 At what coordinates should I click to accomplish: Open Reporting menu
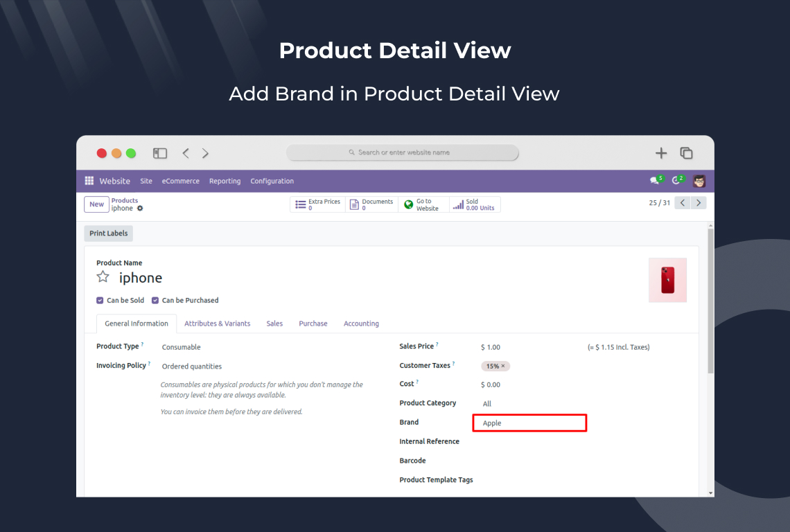pos(225,181)
